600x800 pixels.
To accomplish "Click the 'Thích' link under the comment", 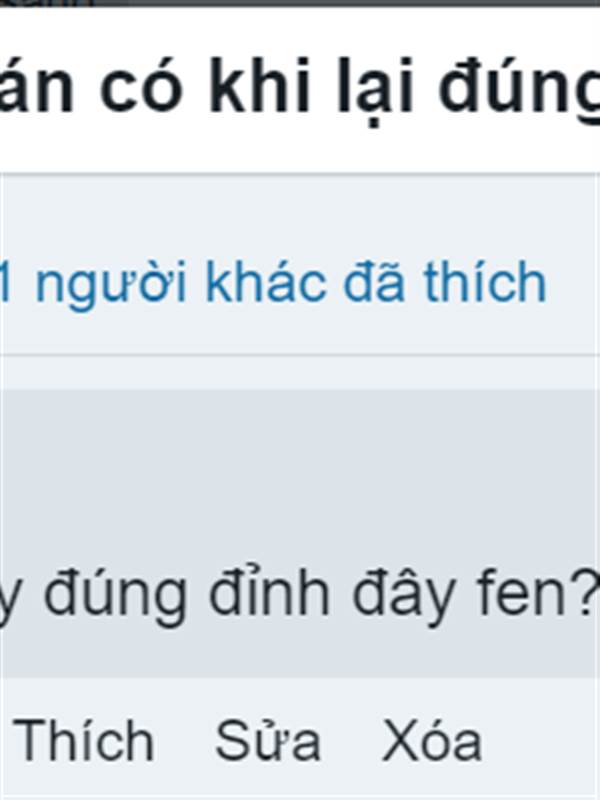I will click(x=84, y=741).
